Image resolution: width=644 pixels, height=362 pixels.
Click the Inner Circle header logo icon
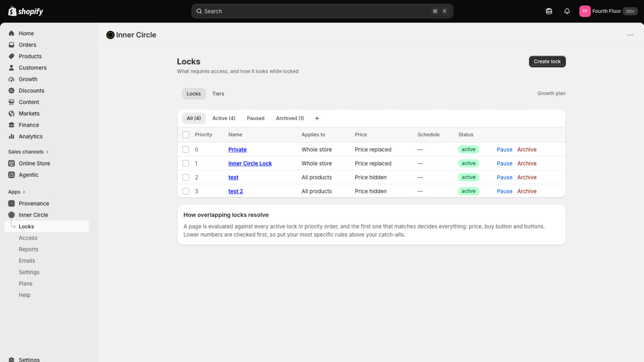click(110, 35)
